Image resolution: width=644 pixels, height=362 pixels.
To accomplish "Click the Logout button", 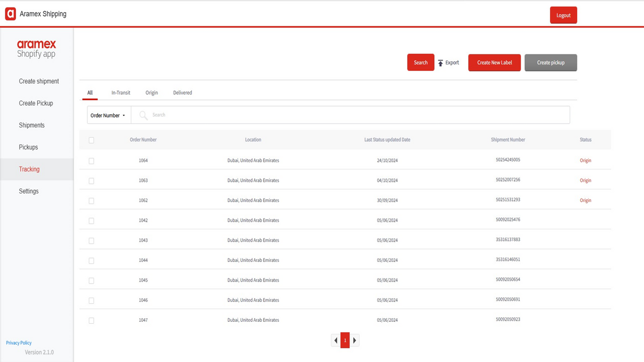I will point(563,15).
